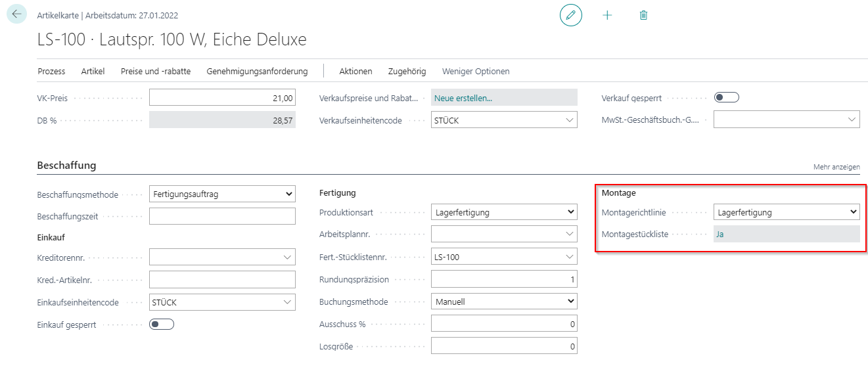Click the plus icon to create new
868x379 pixels.
tap(607, 15)
